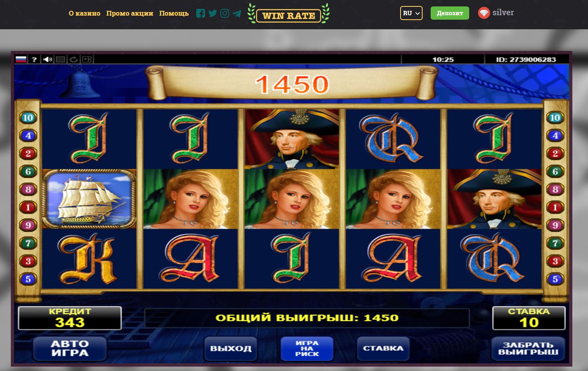The image size is (588, 371).
Task: Toggle the fullscreen rectangle icon
Action: [61, 59]
